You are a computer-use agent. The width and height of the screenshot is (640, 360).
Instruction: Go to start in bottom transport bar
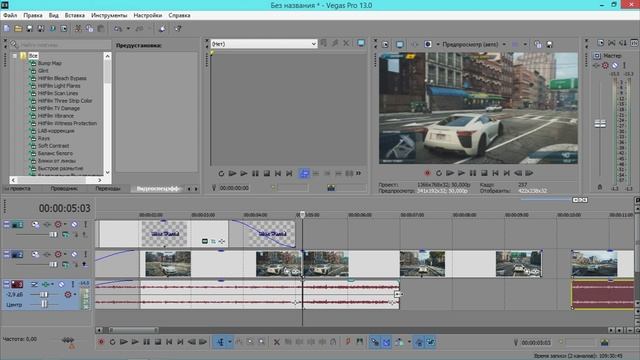click(169, 342)
